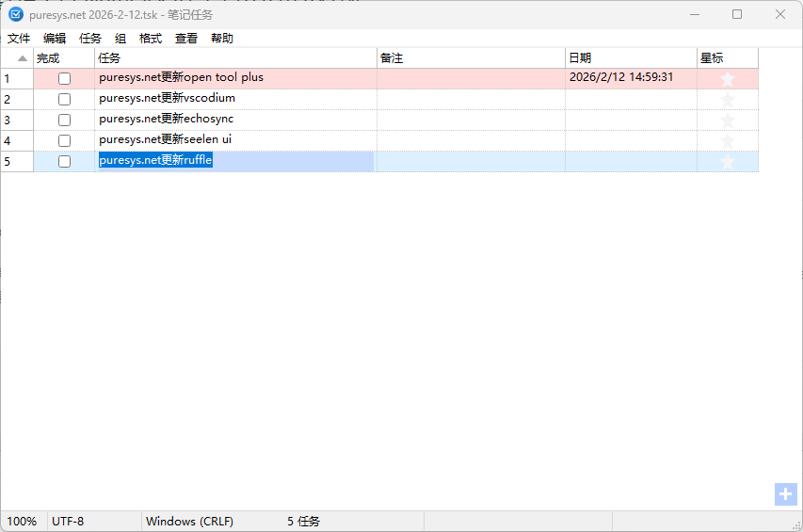Check the vscodium task checkbox
The height and width of the screenshot is (532, 803).
point(65,99)
